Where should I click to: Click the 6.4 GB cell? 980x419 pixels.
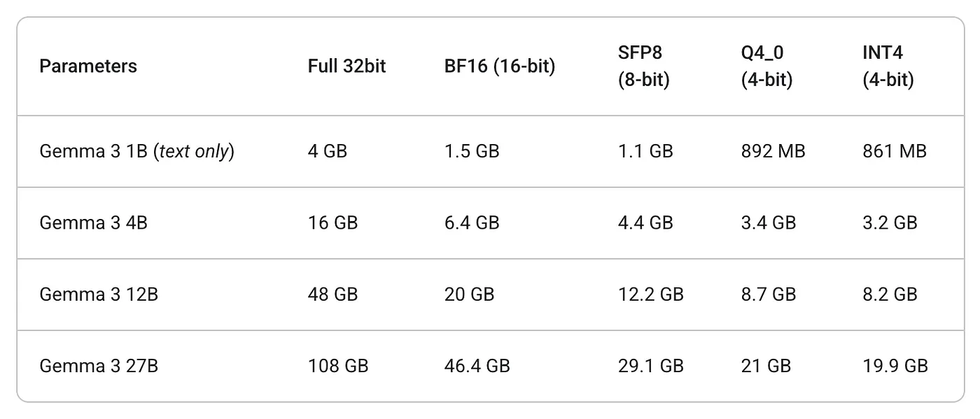(472, 222)
